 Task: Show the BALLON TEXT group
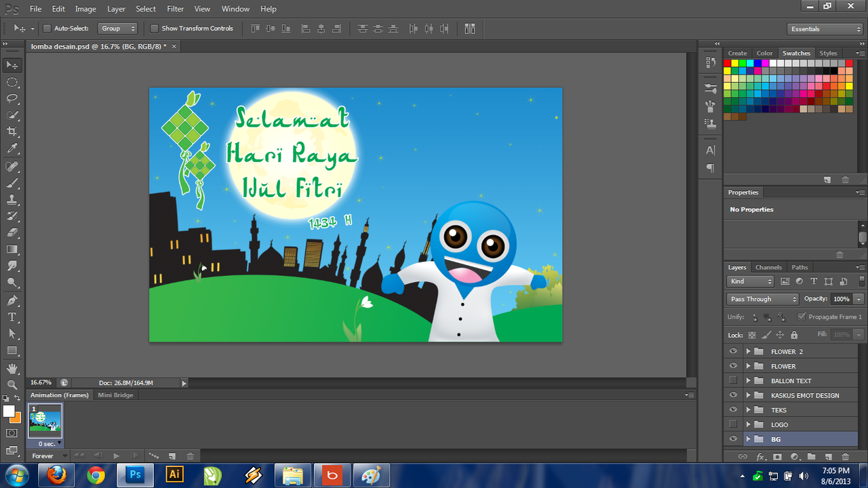[733, 380]
